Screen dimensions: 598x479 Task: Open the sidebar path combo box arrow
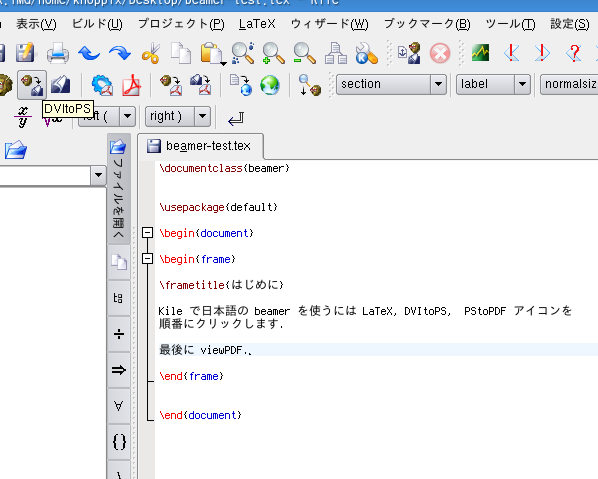click(98, 175)
